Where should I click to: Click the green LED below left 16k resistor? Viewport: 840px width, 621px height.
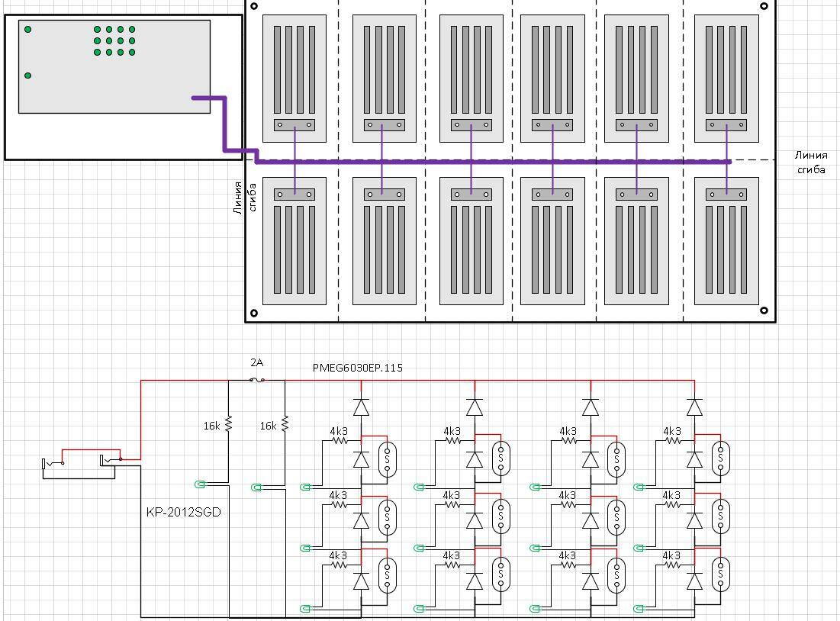pos(201,484)
